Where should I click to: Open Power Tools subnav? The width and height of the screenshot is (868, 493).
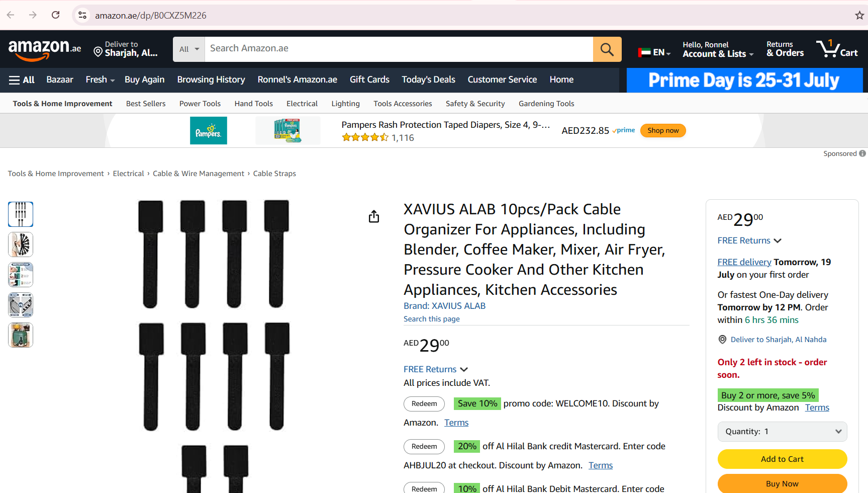(x=200, y=104)
